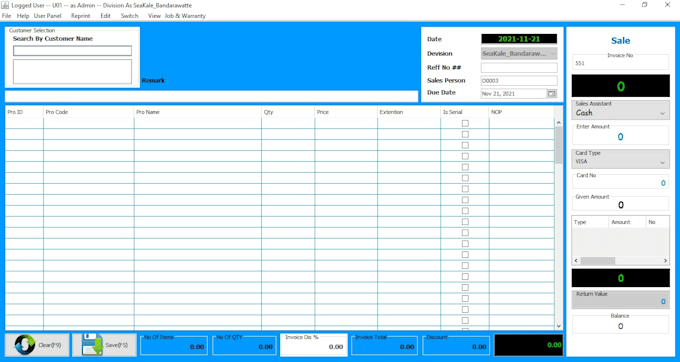Open the Switch menu
This screenshot has width=680, height=362.
pos(129,16)
